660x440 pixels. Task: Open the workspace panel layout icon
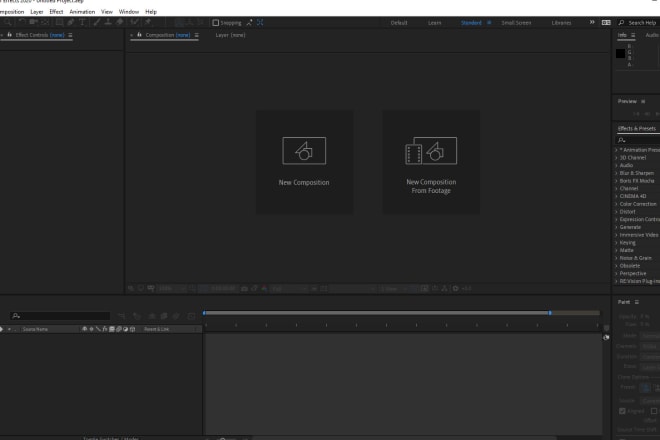606,23
